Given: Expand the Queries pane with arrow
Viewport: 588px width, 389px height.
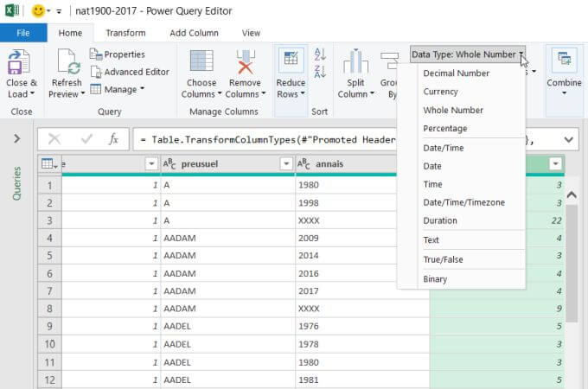Looking at the screenshot, I should pos(17,138).
